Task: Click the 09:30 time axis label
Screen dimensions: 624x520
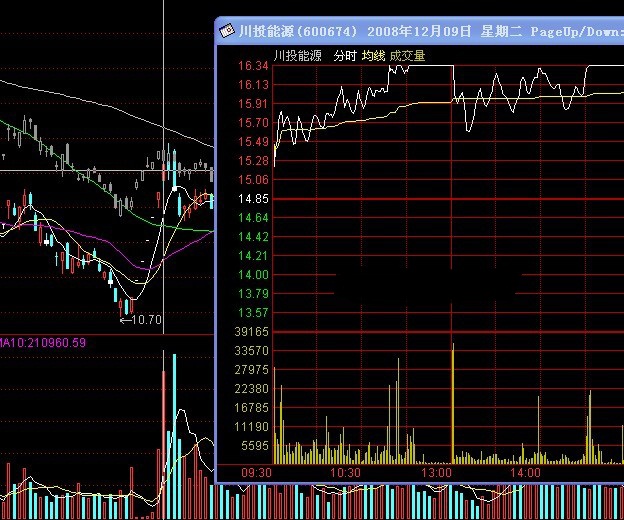Action: point(256,473)
